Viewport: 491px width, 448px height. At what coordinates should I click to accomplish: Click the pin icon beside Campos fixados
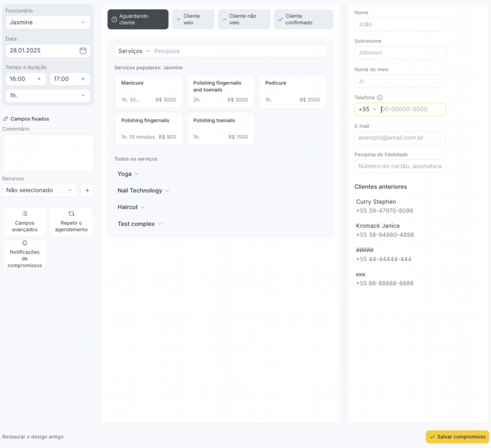(5, 119)
